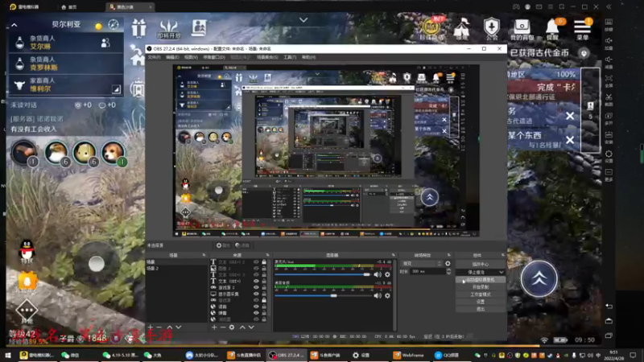This screenshot has width=644, height=362.
Task: Move selected scene up with arrow
Action: [x=170, y=327]
